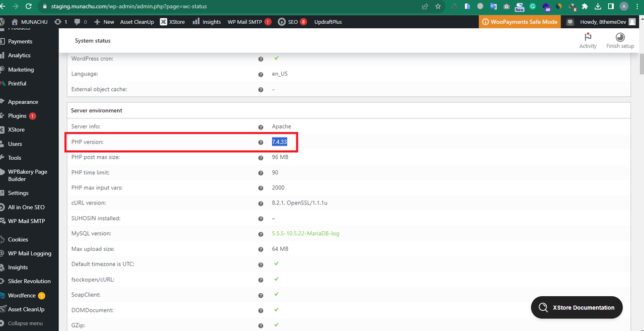Open Slider Revolution in the sidebar
The height and width of the screenshot is (331, 644).
click(x=29, y=281)
